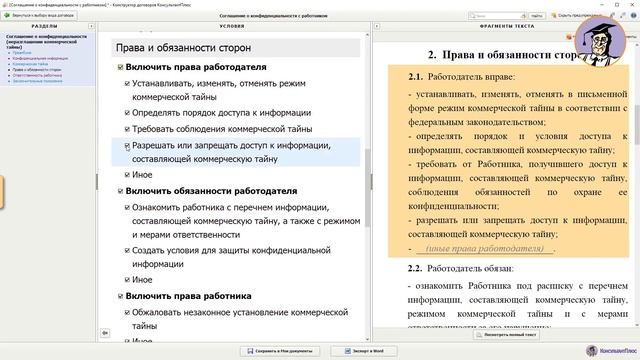Toggle the 'Разрешать или запрещать доступ к информации' checkbox
Image resolution: width=640 pixels, height=360 pixels.
(127, 145)
